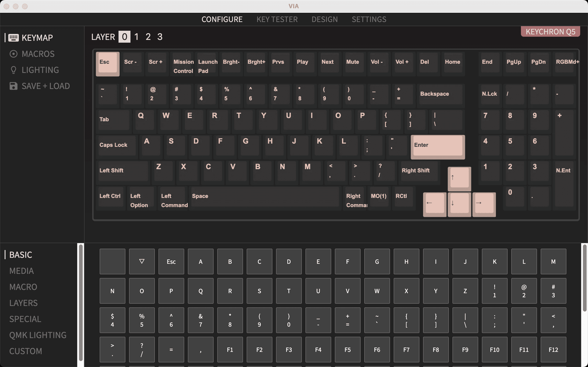Open Lighting settings via bulb icon
Screen dimensions: 588x367
click(x=14, y=70)
